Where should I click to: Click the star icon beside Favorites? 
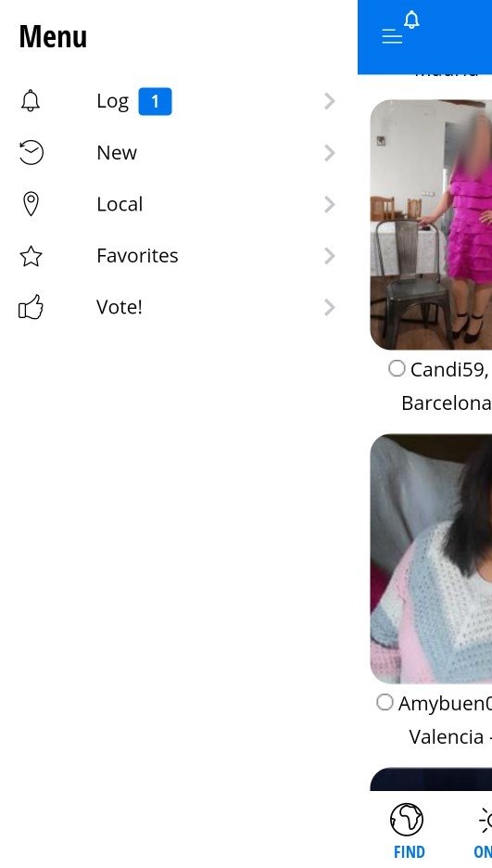coord(31,256)
